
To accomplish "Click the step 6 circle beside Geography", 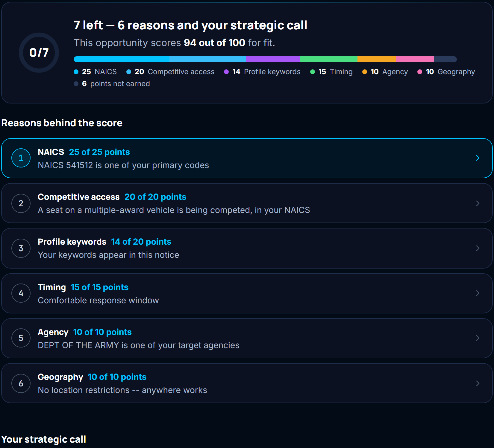I will 21,383.
